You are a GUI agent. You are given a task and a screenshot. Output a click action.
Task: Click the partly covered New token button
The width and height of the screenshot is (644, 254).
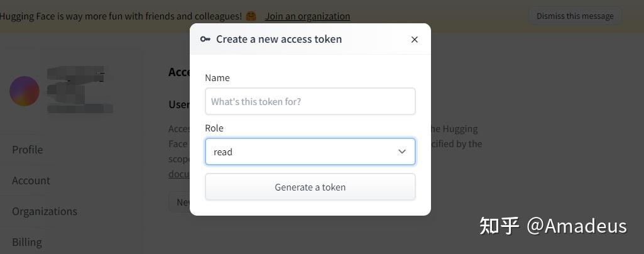point(180,202)
